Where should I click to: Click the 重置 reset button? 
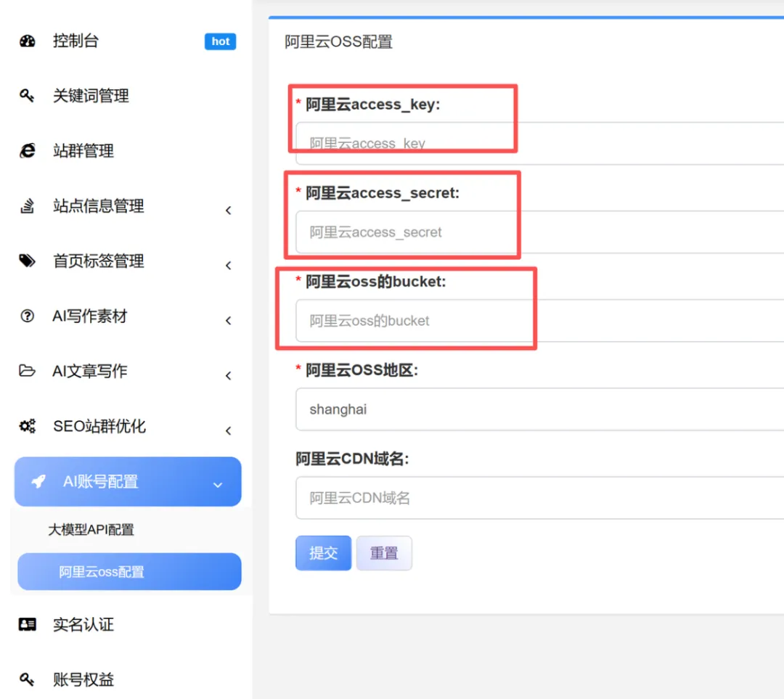click(384, 553)
